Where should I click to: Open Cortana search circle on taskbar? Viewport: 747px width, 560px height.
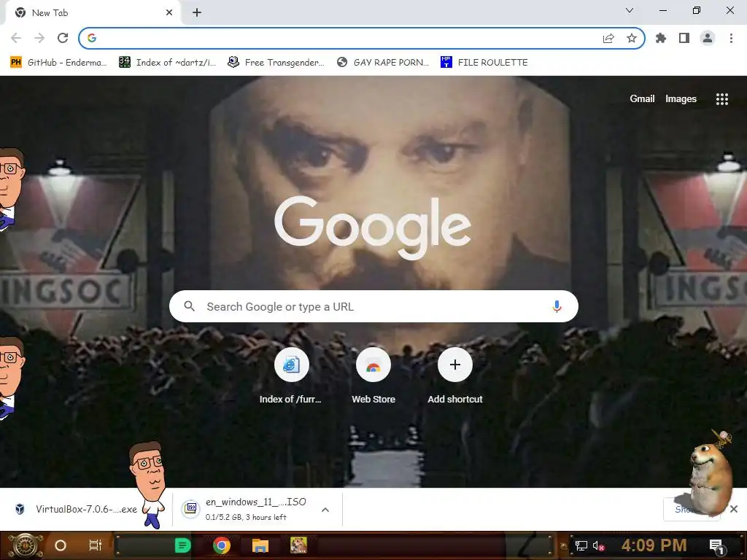pos(61,545)
